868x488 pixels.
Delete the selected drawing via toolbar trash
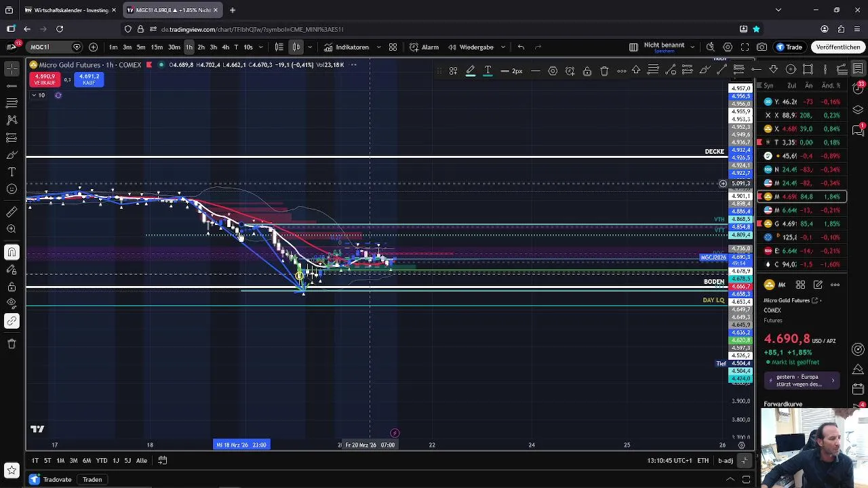[x=604, y=70]
